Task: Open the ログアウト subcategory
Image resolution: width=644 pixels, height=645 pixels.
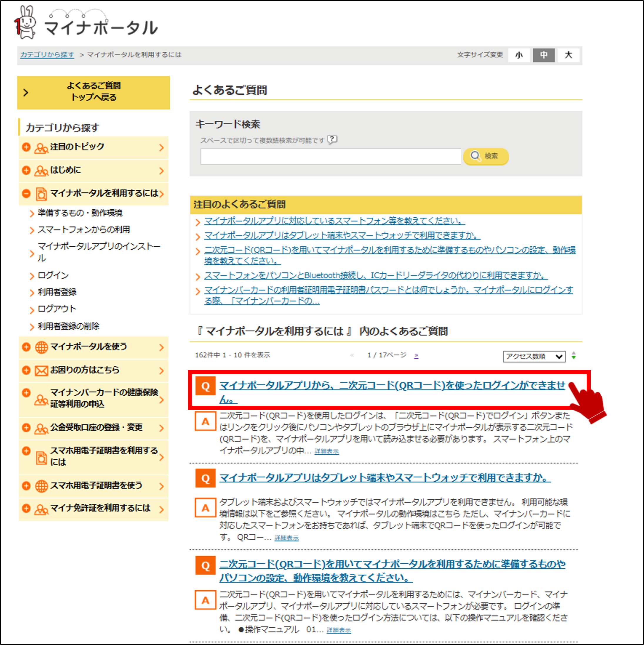Action: [57, 309]
